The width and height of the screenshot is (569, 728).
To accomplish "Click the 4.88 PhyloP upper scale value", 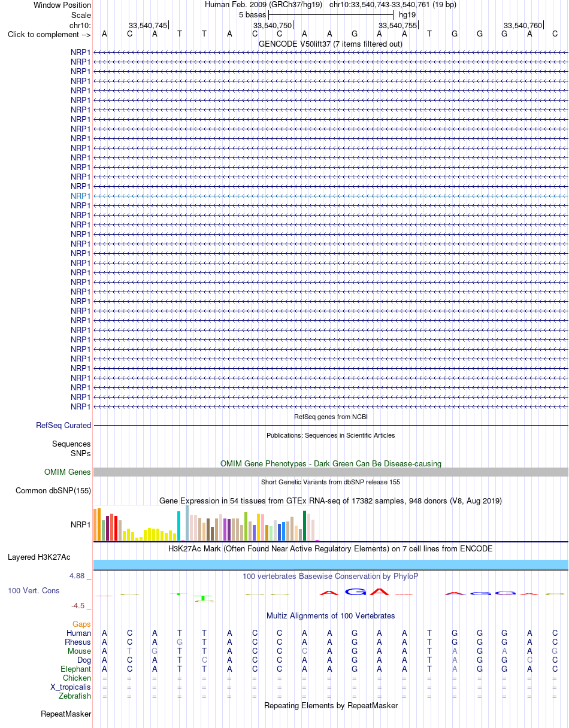I will 78,576.
